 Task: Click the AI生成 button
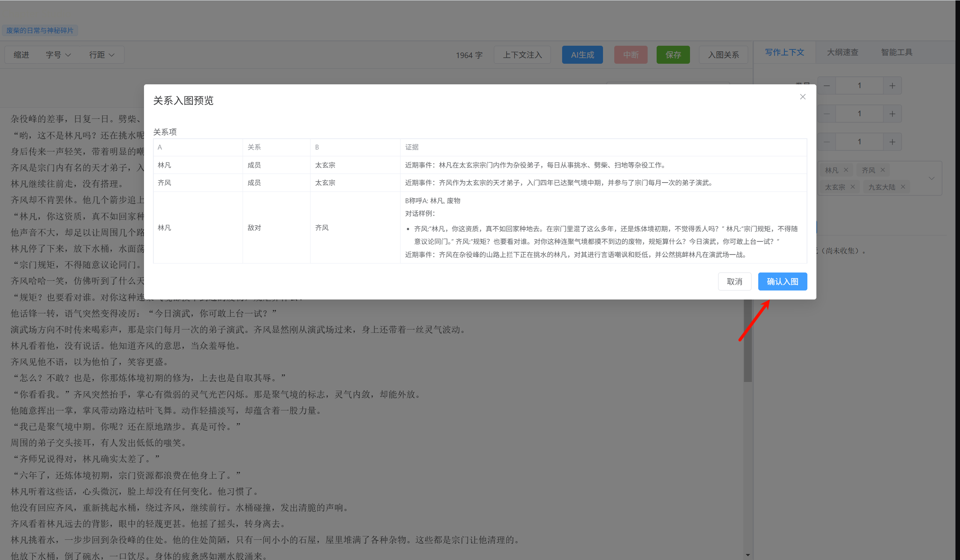[x=582, y=55]
